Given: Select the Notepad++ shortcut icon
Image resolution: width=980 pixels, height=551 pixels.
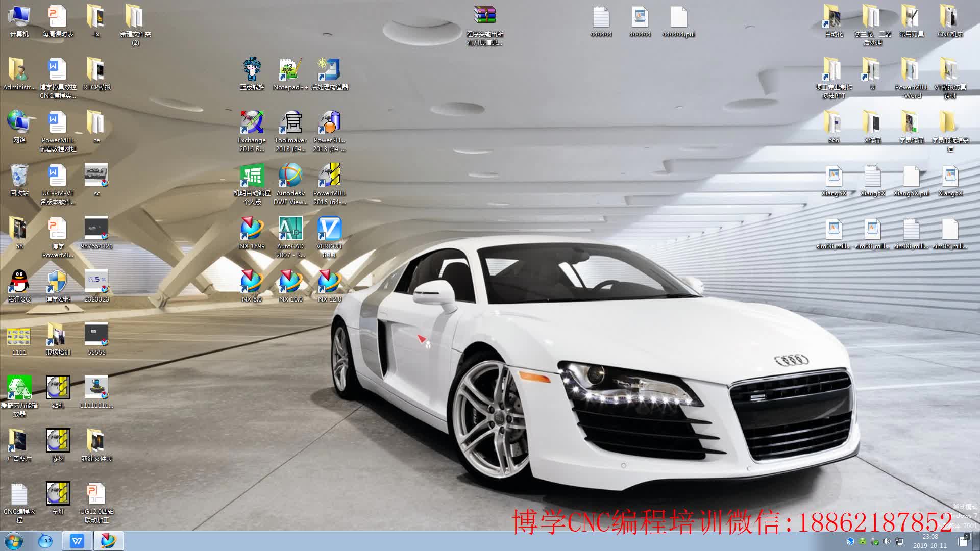Looking at the screenshot, I should point(290,69).
